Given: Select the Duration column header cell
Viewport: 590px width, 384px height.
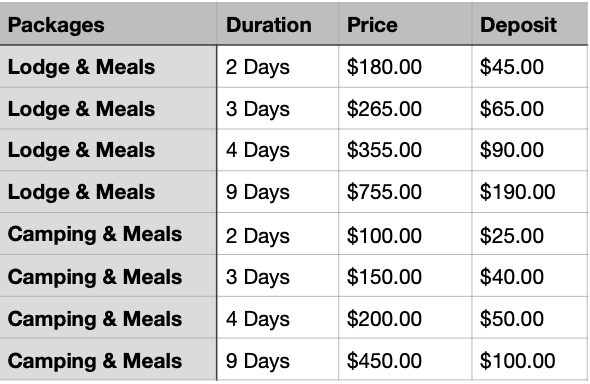Looking at the screenshot, I should tap(277, 24).
